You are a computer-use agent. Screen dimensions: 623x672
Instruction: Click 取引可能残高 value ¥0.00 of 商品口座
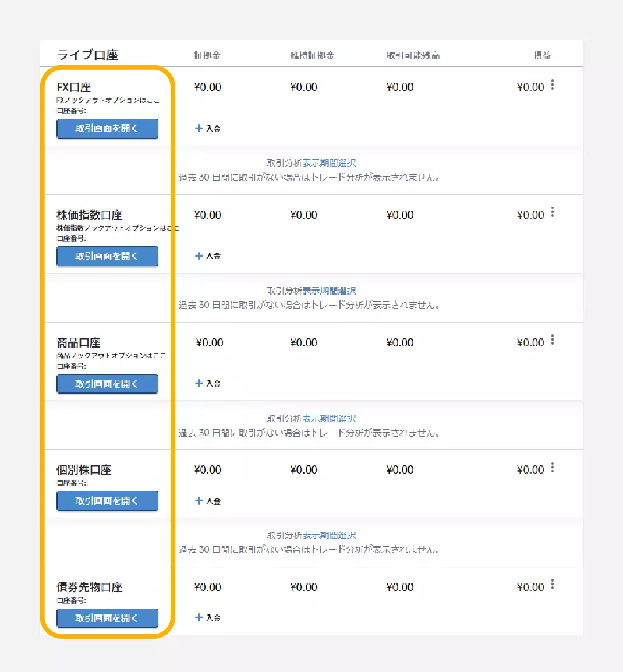tap(400, 342)
